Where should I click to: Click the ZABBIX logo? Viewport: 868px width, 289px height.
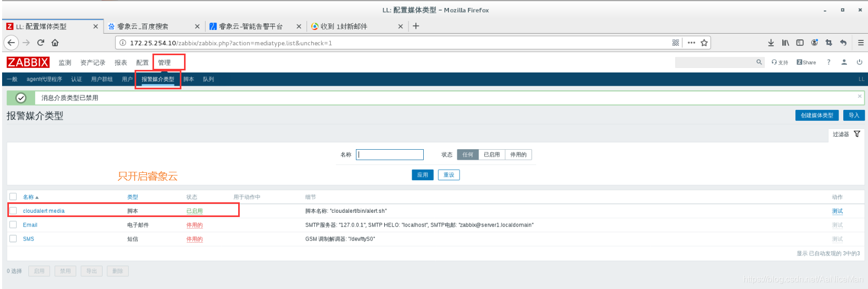pos(28,63)
